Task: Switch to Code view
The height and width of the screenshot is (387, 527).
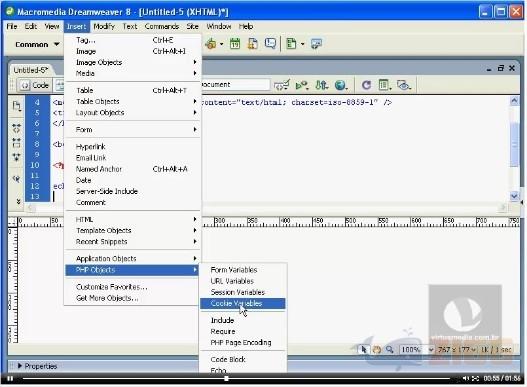Action: pos(35,85)
